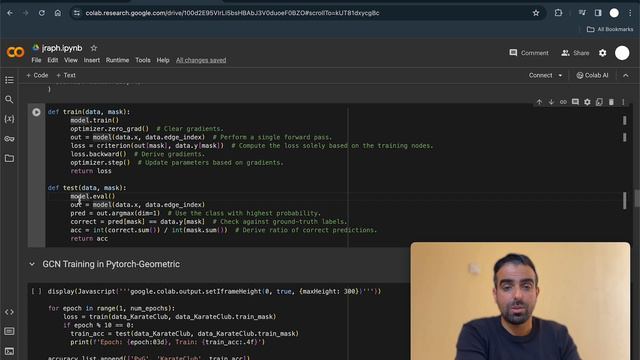Open the table of contents sidebar icon

(9, 80)
